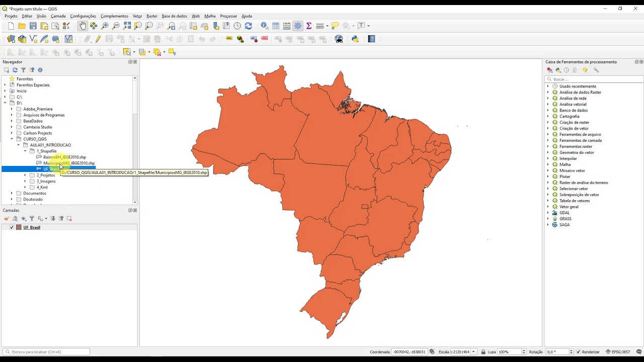This screenshot has height=362, width=644.
Task: Toggle the UF Brasil layer visibility checkbox
Action: pos(12,228)
